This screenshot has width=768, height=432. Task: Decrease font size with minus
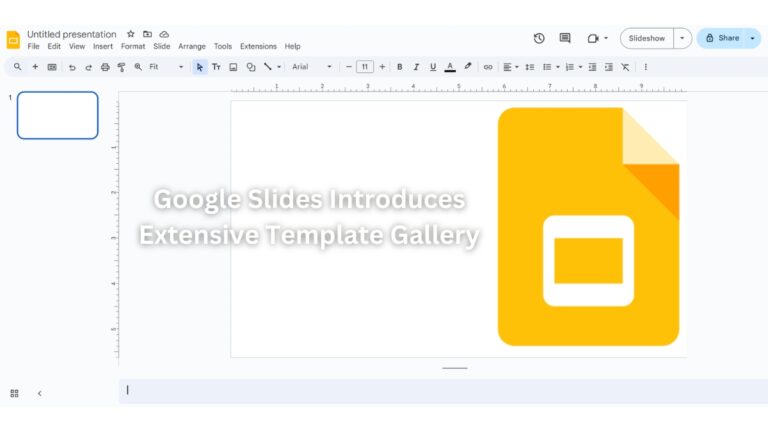point(349,67)
